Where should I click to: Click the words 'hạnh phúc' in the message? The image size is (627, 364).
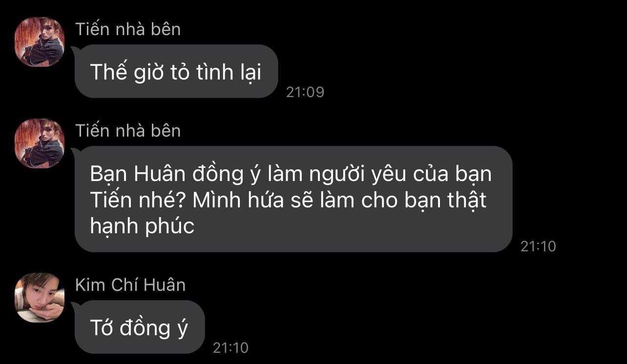pos(142,227)
